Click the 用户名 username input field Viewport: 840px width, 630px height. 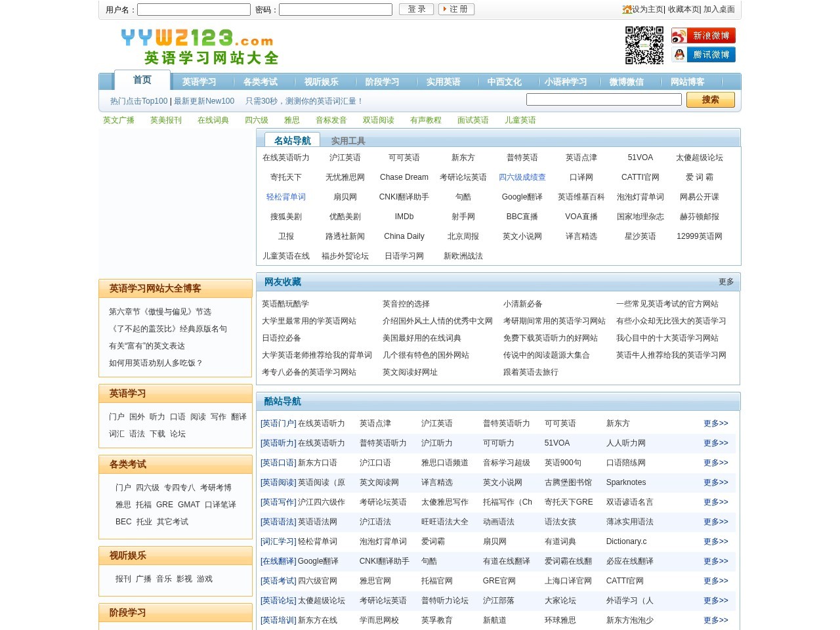point(194,10)
